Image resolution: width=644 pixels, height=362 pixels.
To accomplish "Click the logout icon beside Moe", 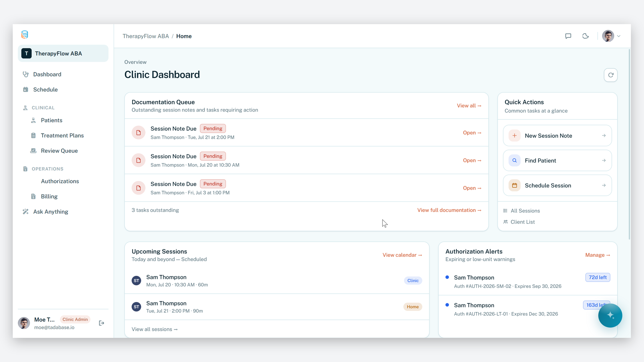I will pyautogui.click(x=102, y=323).
